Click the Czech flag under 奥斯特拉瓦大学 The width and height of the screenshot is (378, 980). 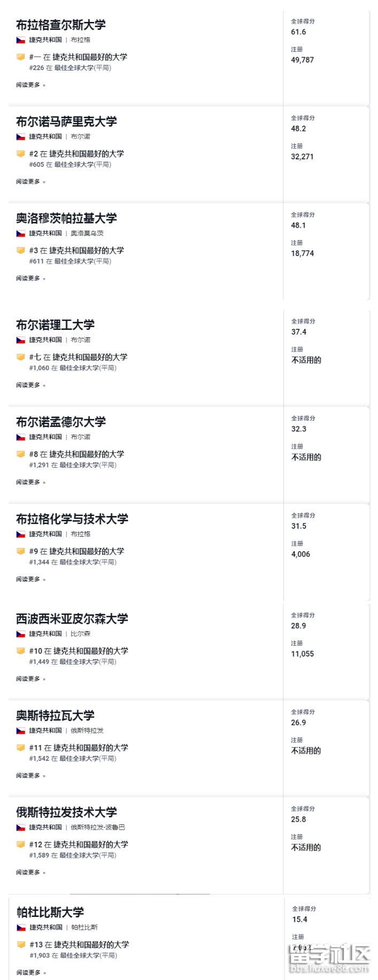[21, 731]
